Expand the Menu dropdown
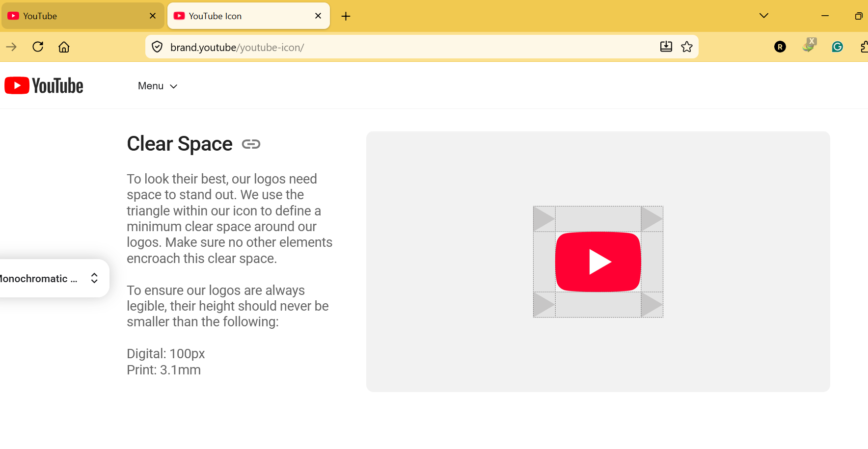The image size is (868, 449). pyautogui.click(x=158, y=86)
